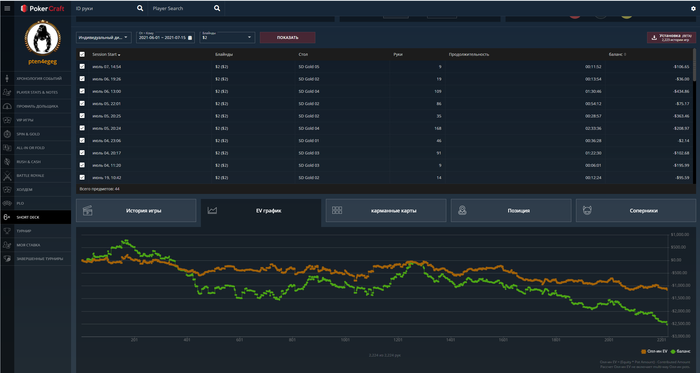Switch to the История игры tab
Screen dimensions: 700x373
(x=136, y=211)
